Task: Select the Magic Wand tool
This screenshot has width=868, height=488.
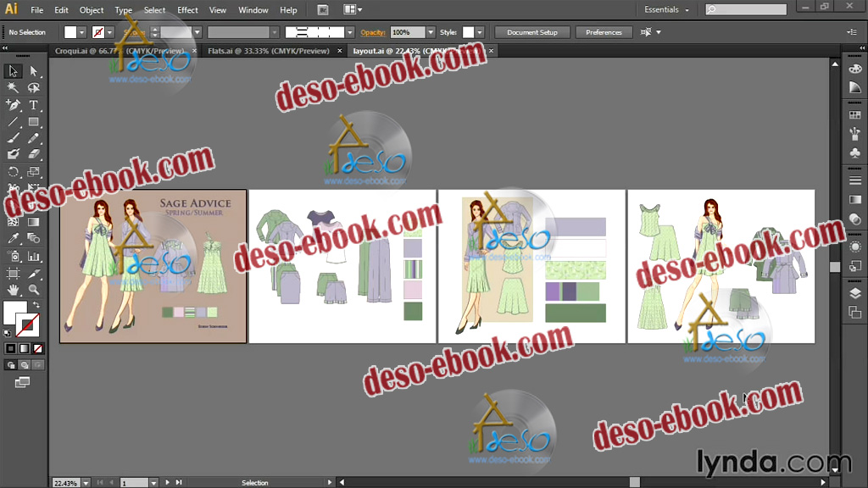Action: coord(14,88)
